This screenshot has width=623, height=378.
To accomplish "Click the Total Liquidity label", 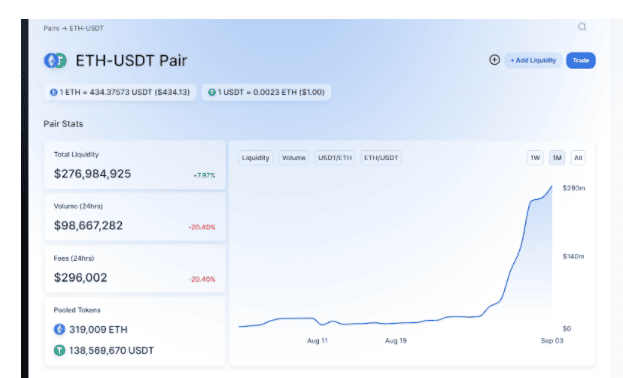I will tap(76, 154).
